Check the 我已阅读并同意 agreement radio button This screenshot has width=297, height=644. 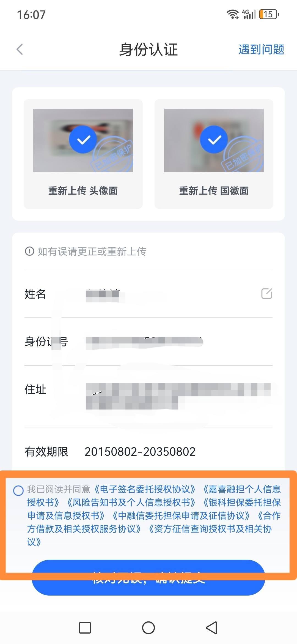pos(18,490)
